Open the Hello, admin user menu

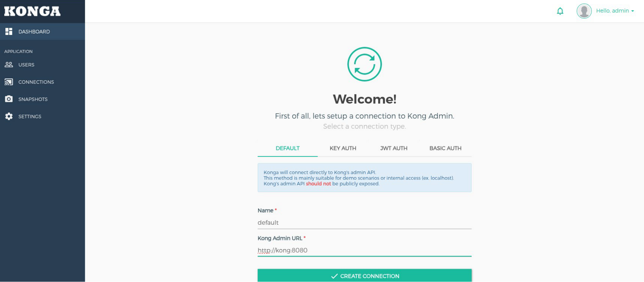tap(615, 11)
